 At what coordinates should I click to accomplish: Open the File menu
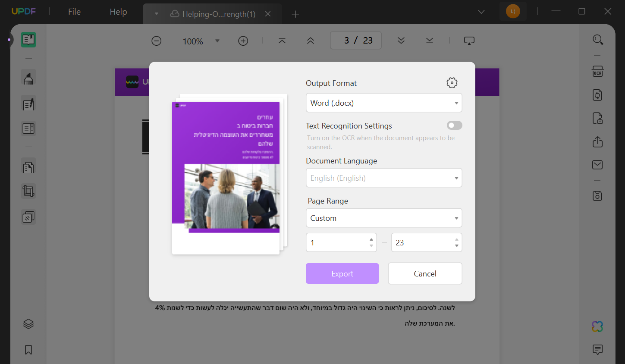tap(74, 12)
